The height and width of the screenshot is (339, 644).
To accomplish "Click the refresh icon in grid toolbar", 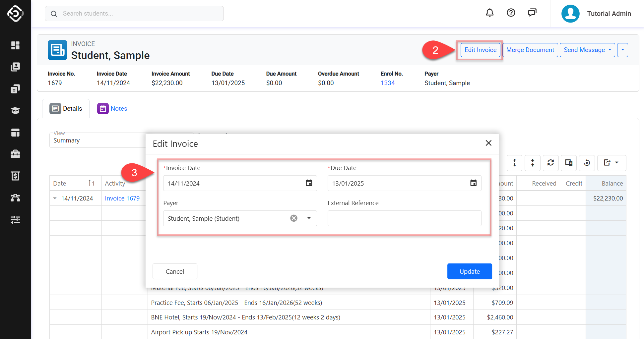I will tap(550, 163).
